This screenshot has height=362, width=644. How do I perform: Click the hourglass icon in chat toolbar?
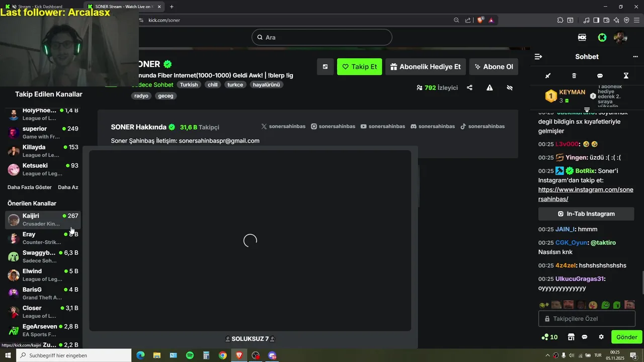coord(626,76)
